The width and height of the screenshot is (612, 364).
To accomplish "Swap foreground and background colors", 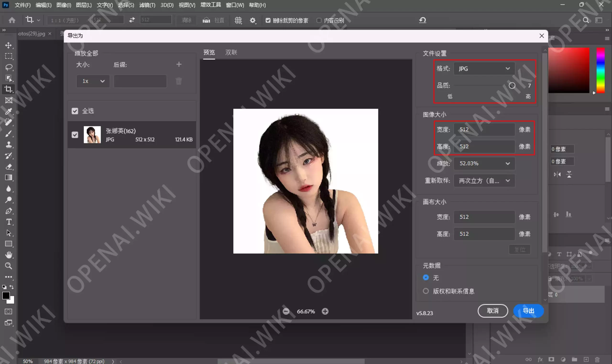I will [x=11, y=287].
